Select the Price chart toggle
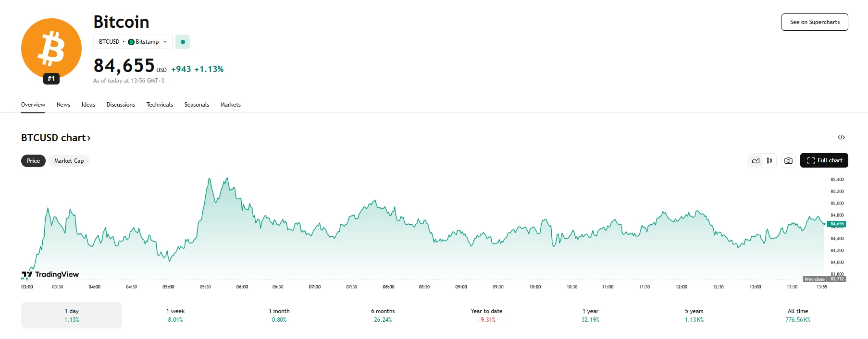 [33, 161]
